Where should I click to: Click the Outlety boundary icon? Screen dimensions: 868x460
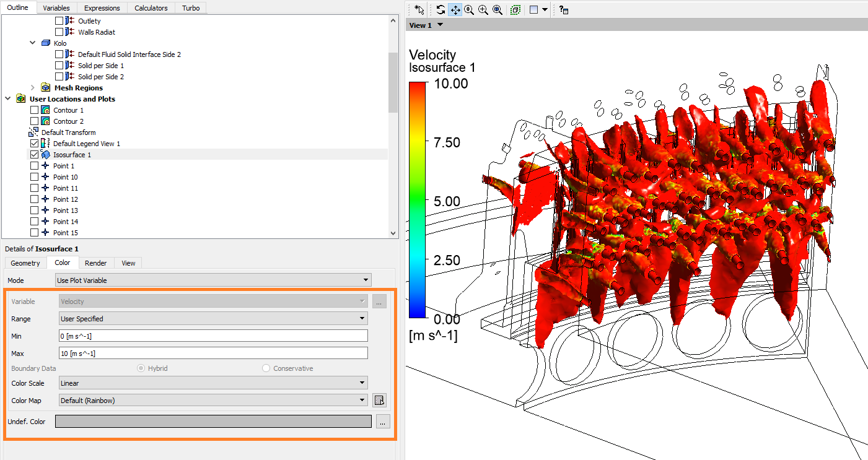tap(69, 21)
